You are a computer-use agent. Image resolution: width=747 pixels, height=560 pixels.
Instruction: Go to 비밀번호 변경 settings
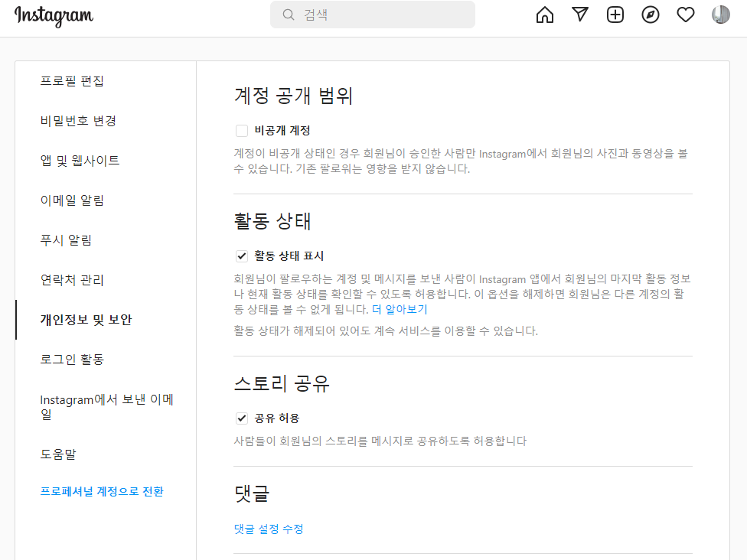click(x=78, y=121)
